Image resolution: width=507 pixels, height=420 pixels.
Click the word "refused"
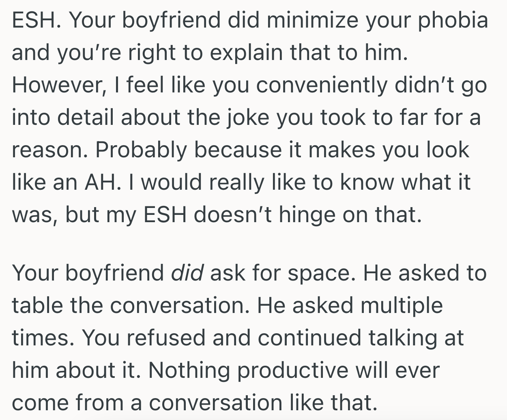click(165, 338)
